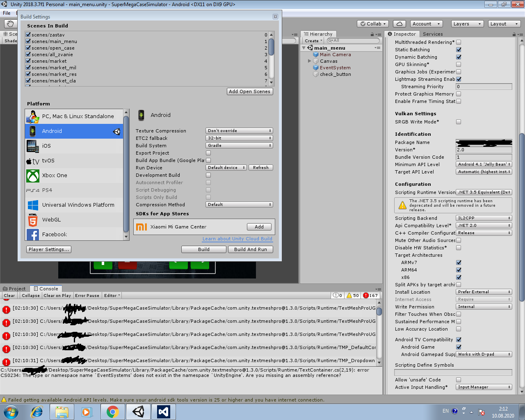
Task: Click Hierarchy search field
Action: pos(353,41)
